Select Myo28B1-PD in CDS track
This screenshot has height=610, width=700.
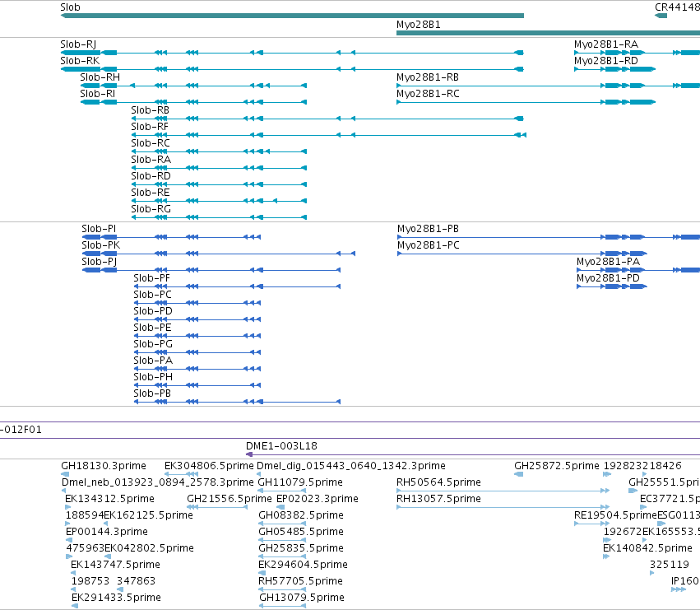(x=608, y=278)
